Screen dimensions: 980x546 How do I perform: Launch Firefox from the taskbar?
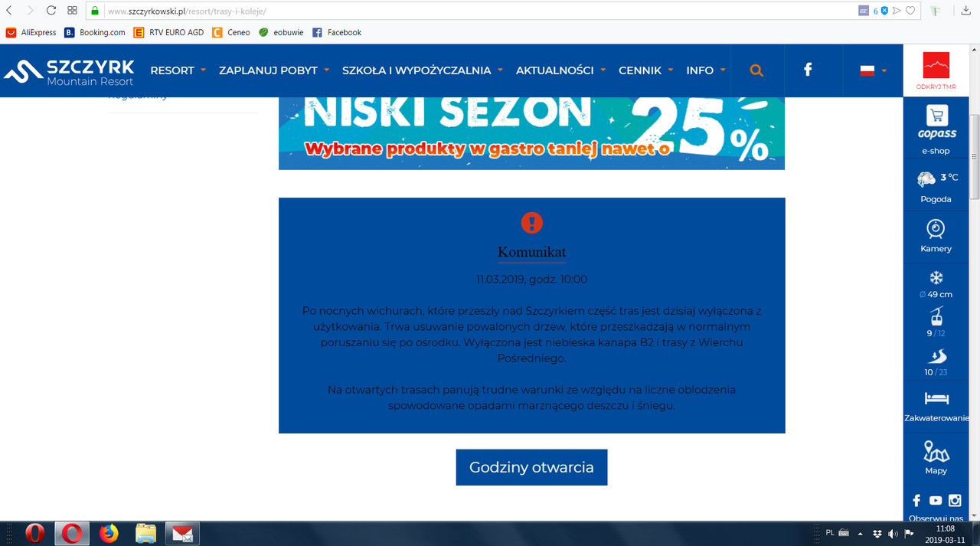[x=109, y=533]
